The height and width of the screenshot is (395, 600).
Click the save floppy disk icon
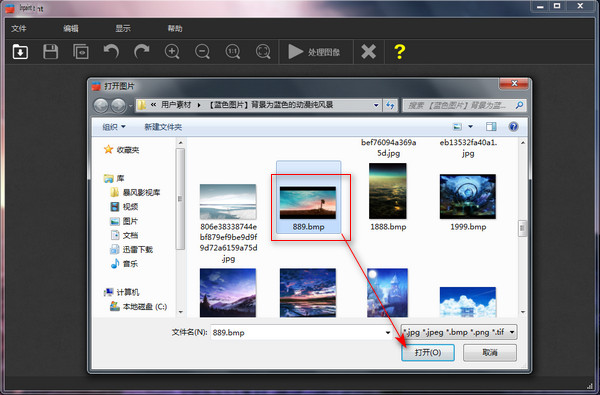51,51
